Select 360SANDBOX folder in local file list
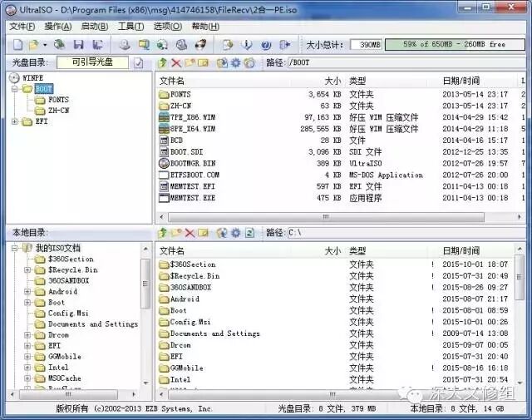 tap(190, 287)
